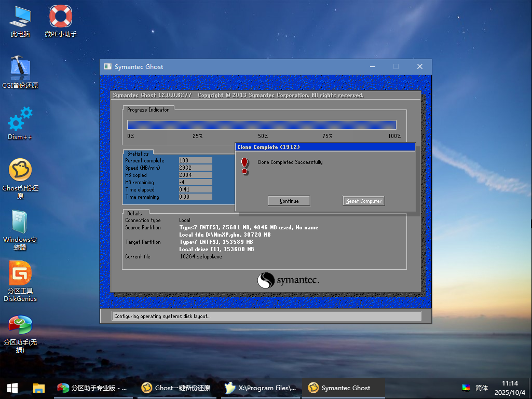
Task: Click the colorful display tray icon
Action: (466, 388)
